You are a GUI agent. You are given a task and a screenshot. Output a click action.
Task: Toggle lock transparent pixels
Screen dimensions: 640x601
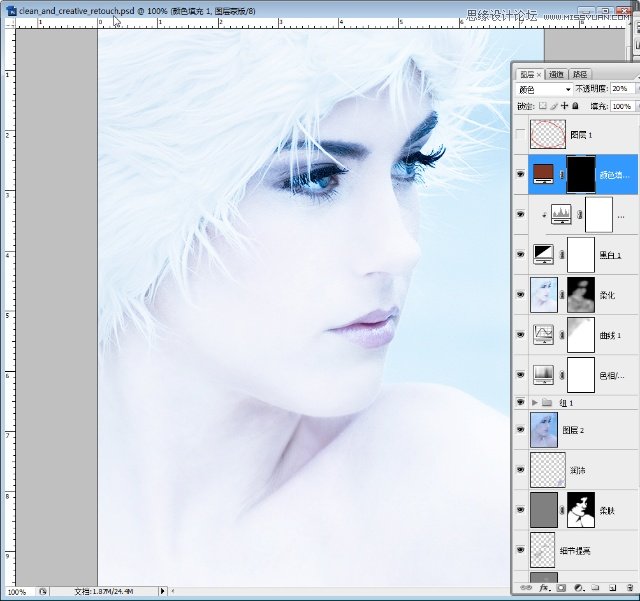click(x=542, y=106)
